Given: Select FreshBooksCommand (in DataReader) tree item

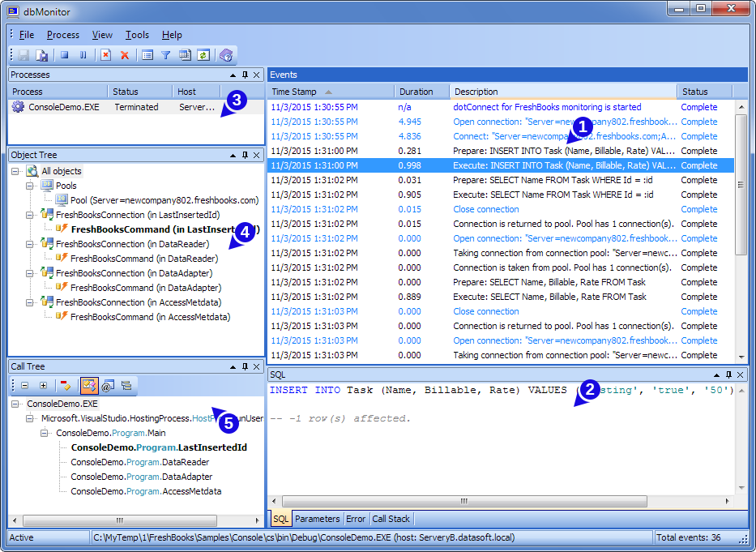Looking at the screenshot, I should 144,259.
